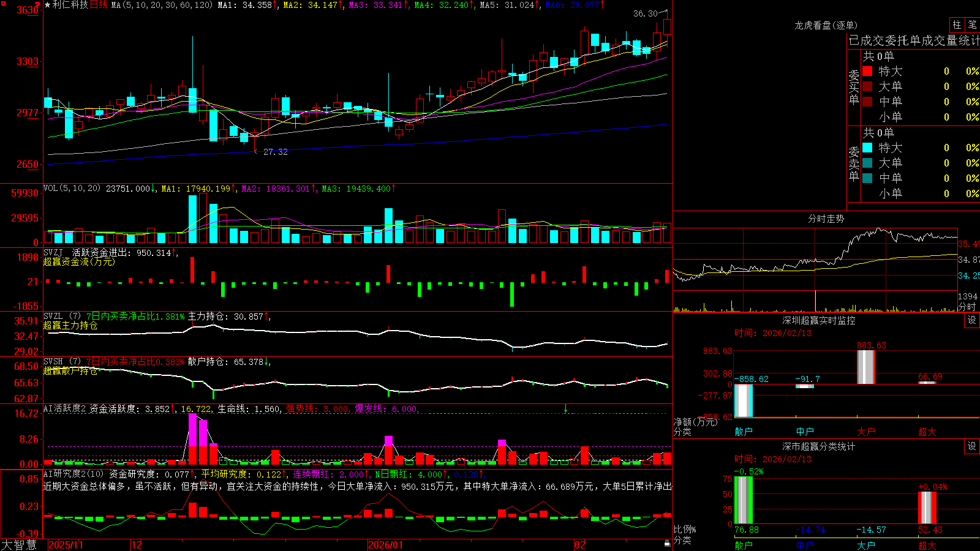Click 主力持仓: 30.857 value
The image size is (980, 551).
(x=227, y=316)
